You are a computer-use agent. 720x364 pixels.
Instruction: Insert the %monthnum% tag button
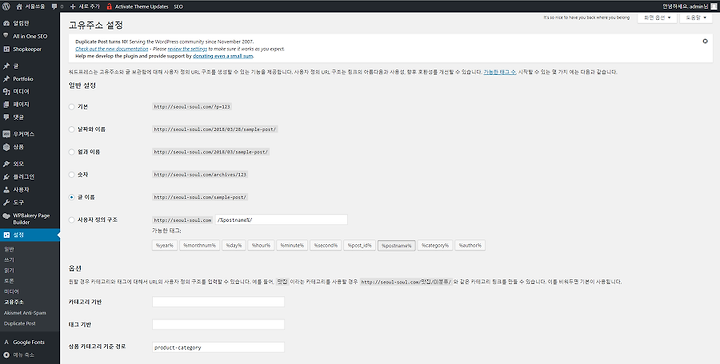[x=200, y=246]
